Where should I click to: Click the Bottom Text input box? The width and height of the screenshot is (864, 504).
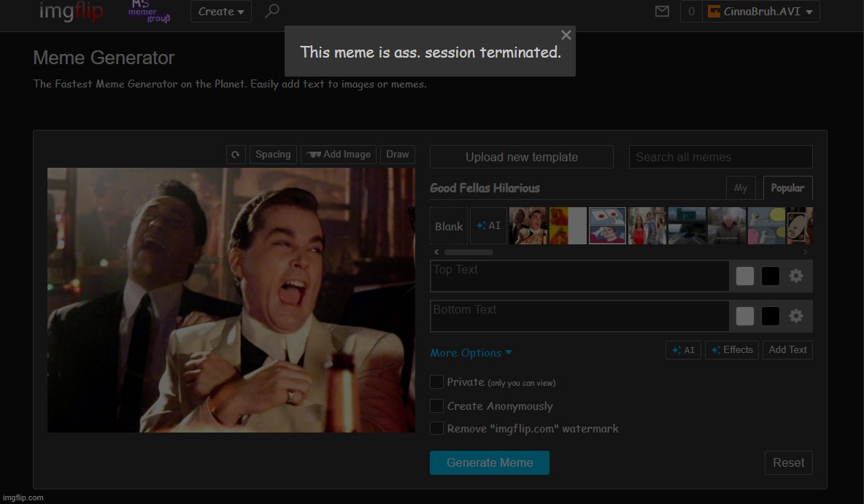(x=579, y=316)
